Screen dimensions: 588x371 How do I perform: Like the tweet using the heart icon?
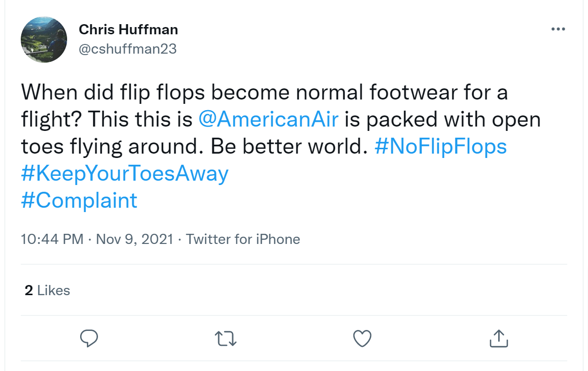[x=362, y=339]
